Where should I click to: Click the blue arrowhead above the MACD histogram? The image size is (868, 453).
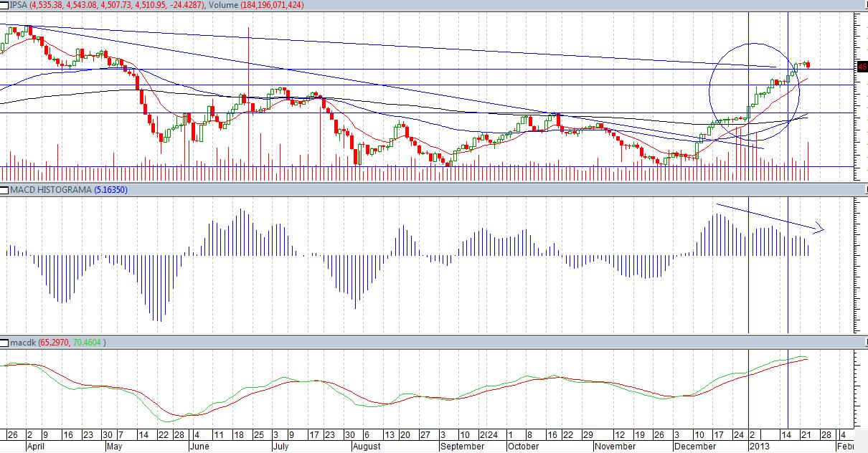pos(821,229)
